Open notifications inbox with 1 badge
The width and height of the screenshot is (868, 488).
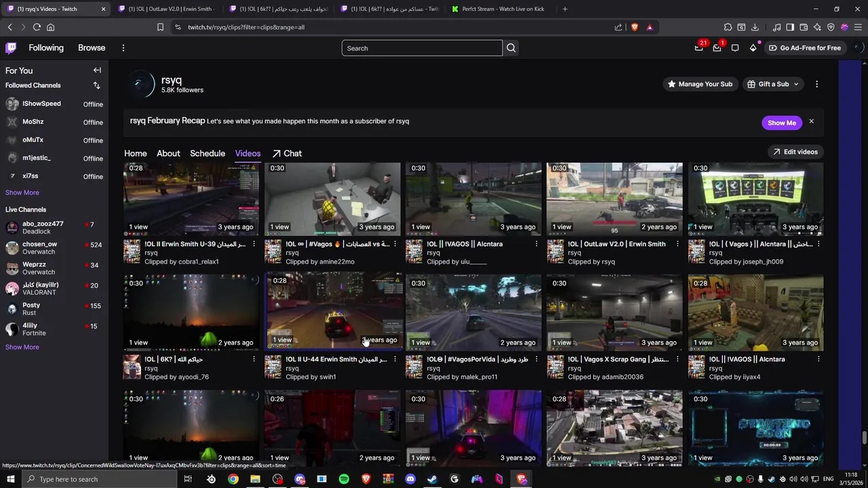[717, 47]
